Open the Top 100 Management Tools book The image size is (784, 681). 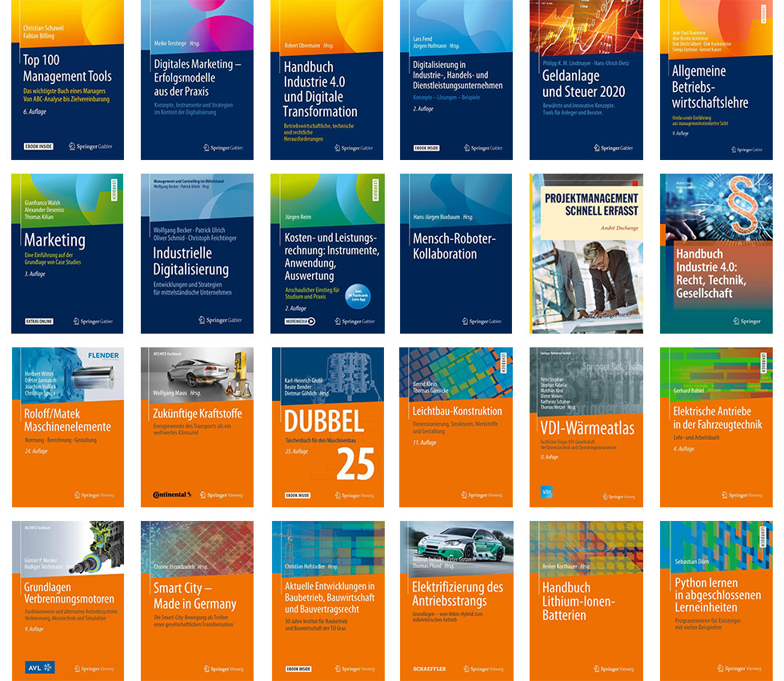click(68, 80)
